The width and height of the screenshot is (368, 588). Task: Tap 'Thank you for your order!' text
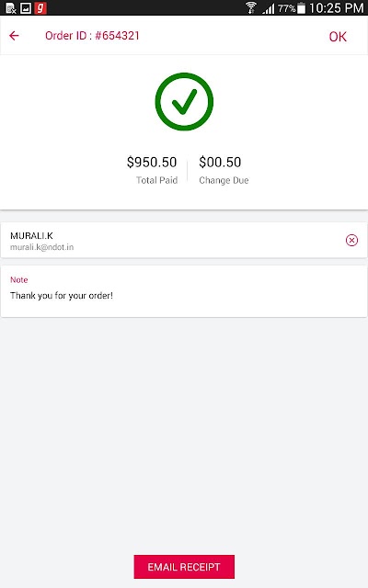62,296
